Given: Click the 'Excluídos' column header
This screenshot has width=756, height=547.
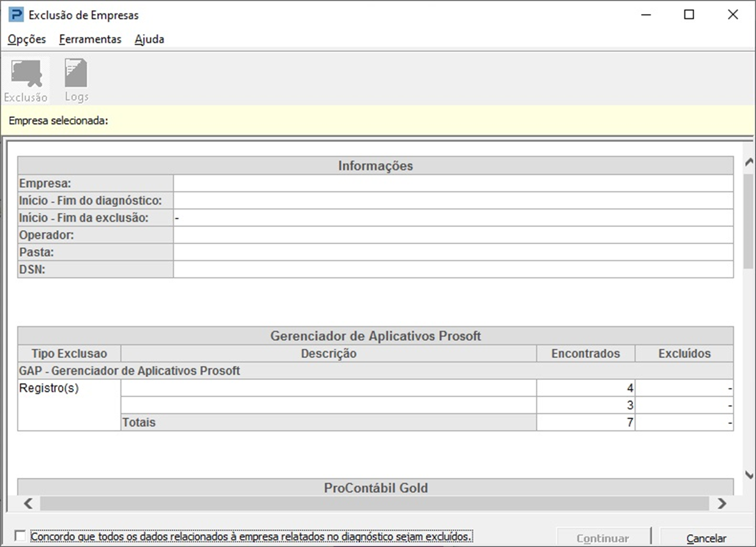Looking at the screenshot, I should click(684, 353).
